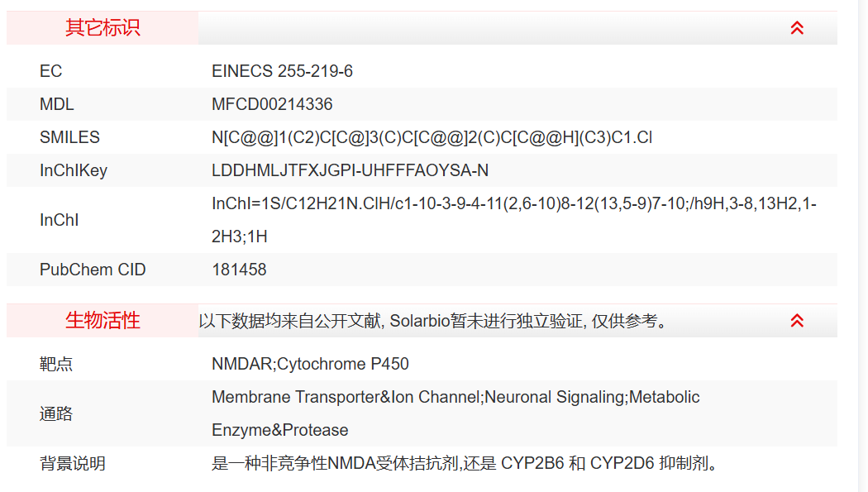The image size is (868, 492).
Task: Click the 背景说明 description text
Action: 465,464
